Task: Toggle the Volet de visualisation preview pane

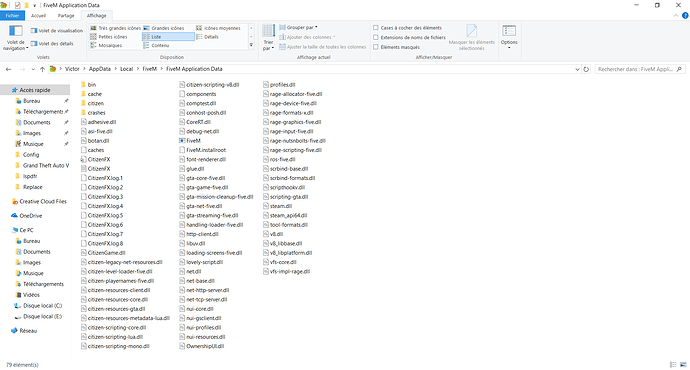Action: click(x=56, y=31)
